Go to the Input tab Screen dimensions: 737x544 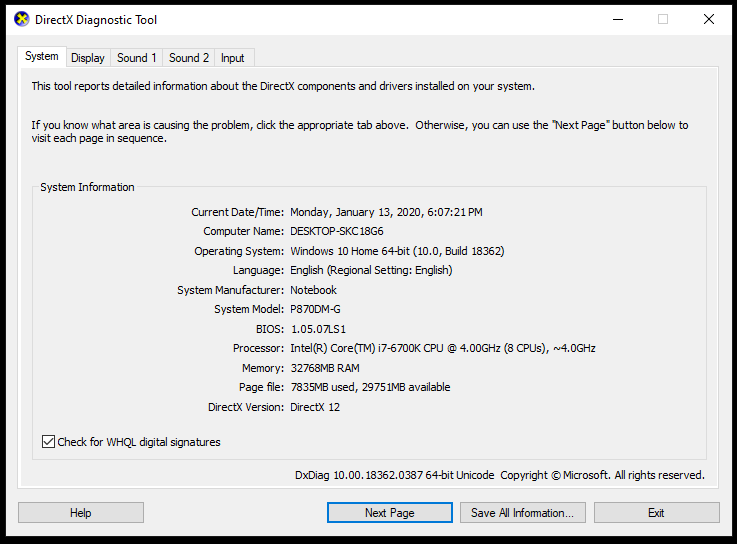[233, 58]
